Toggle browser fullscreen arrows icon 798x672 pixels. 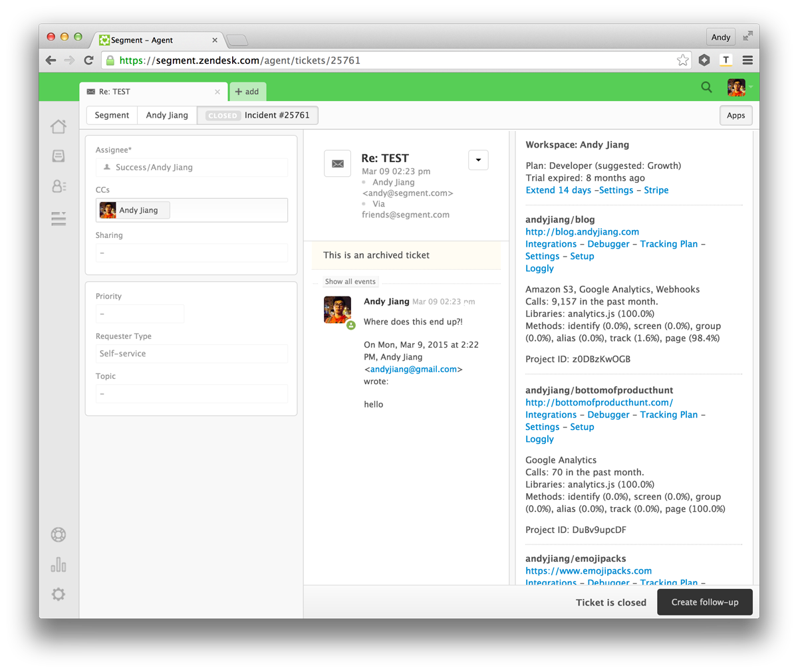[x=748, y=37]
